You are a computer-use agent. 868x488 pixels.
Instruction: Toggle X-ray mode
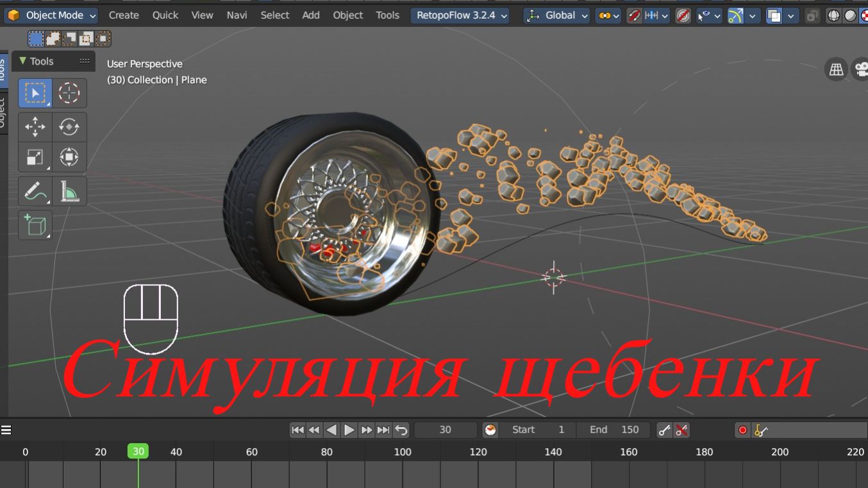[x=813, y=15]
